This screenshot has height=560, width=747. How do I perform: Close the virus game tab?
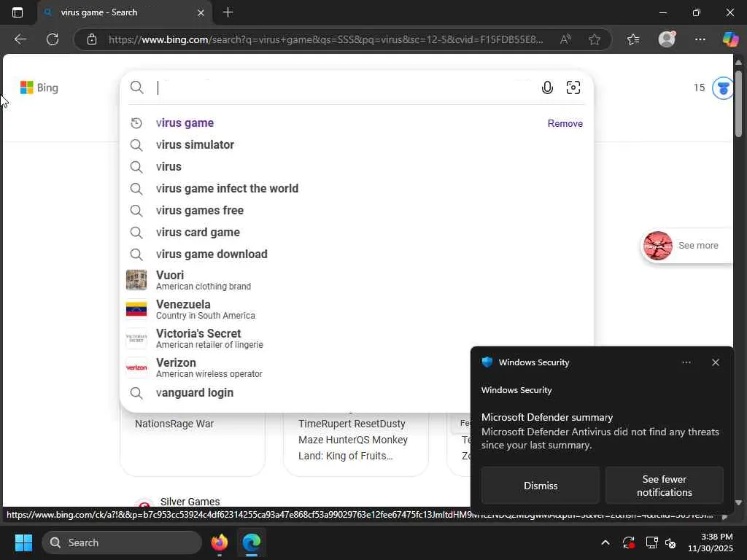[201, 13]
